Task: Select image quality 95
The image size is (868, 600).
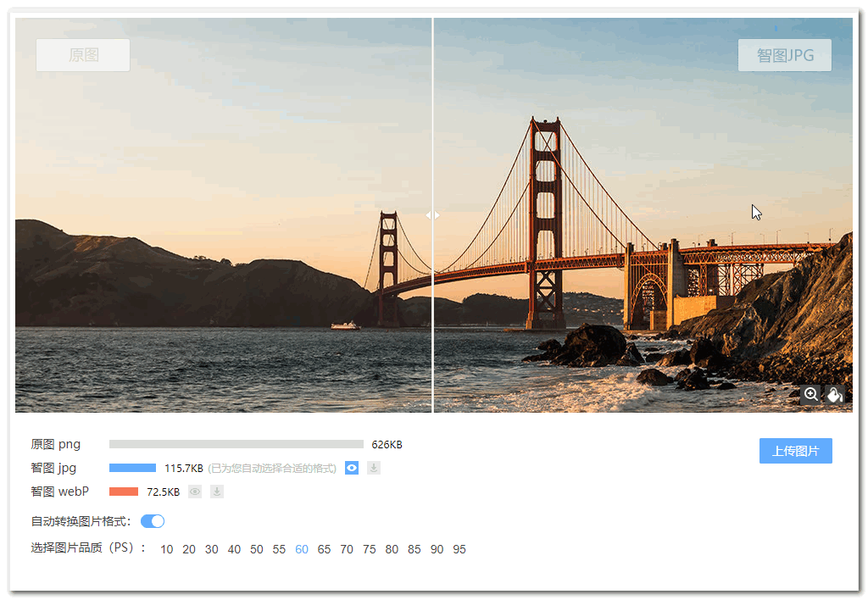Action: pyautogui.click(x=459, y=550)
